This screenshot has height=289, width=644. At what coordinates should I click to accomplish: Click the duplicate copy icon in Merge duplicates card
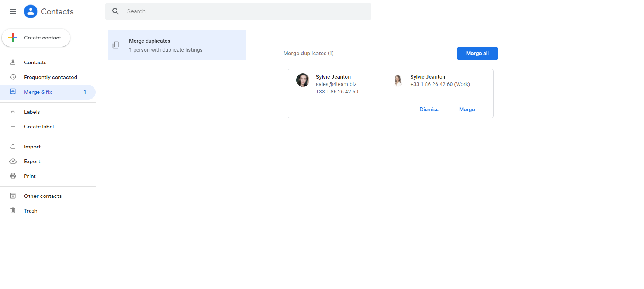click(116, 45)
